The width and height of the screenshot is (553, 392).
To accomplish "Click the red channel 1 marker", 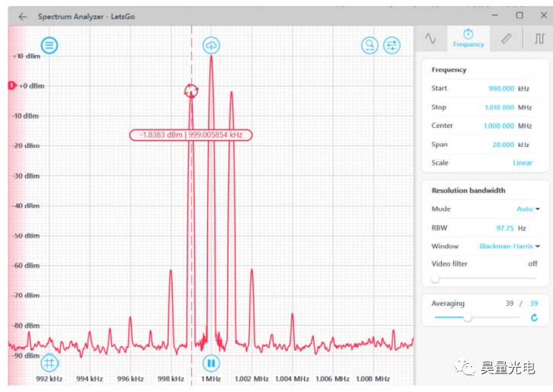I will 12,86.
